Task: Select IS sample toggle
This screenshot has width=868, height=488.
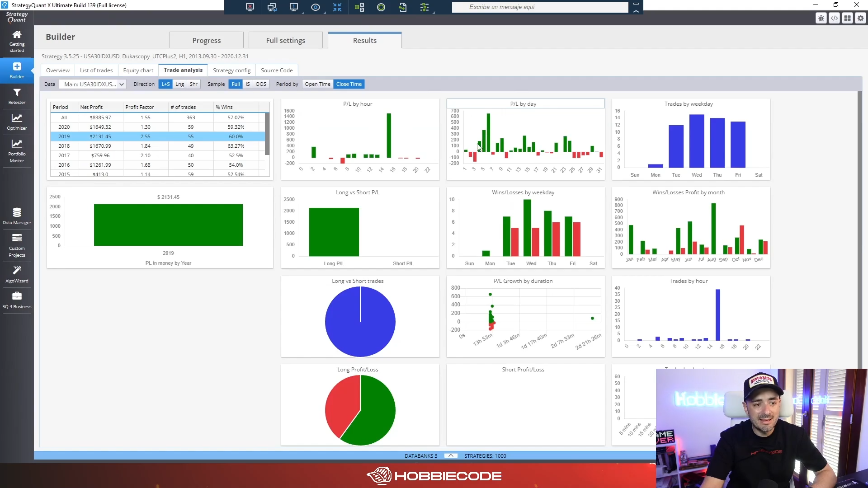Action: [248, 84]
